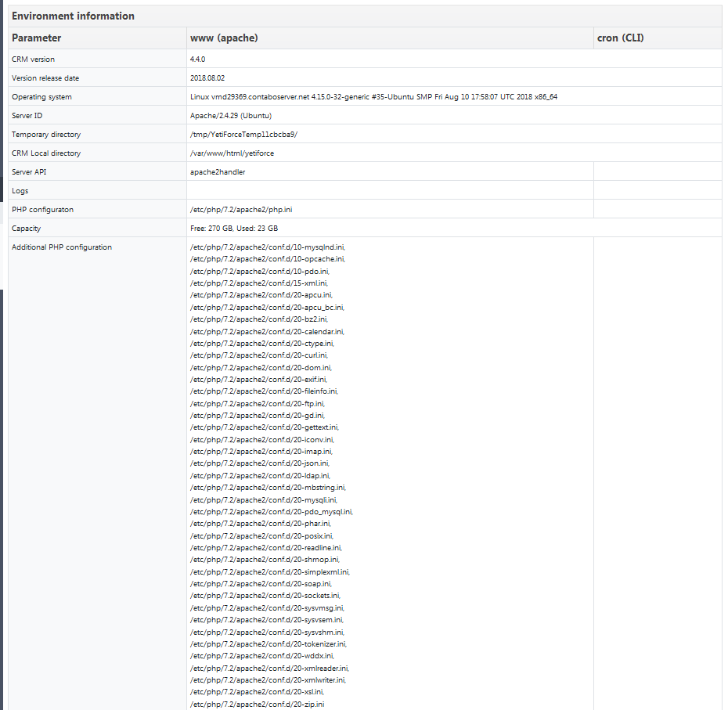Select the /var/www/html/yetiforce path
Image resolution: width=728 pixels, height=710 pixels.
click(232, 153)
